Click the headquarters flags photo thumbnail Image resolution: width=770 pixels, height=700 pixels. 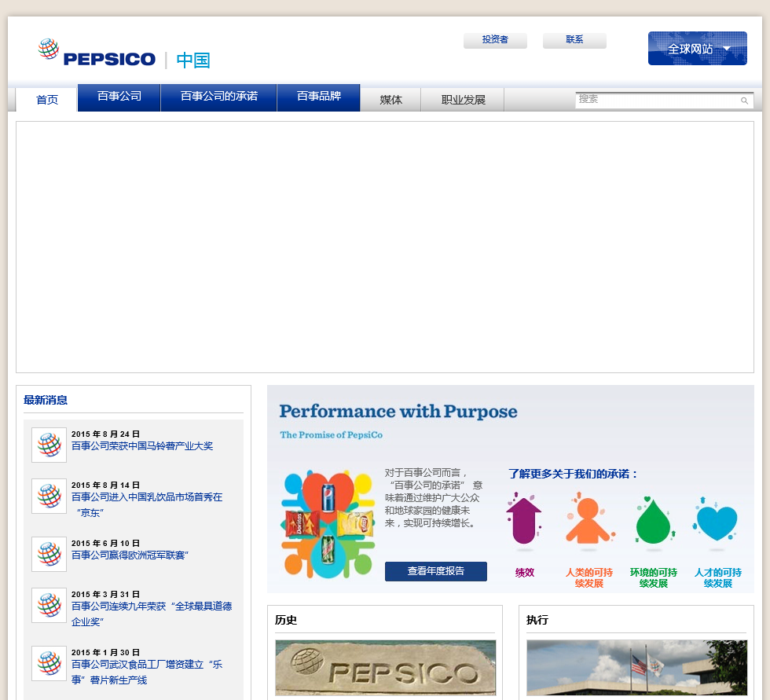pos(637,668)
